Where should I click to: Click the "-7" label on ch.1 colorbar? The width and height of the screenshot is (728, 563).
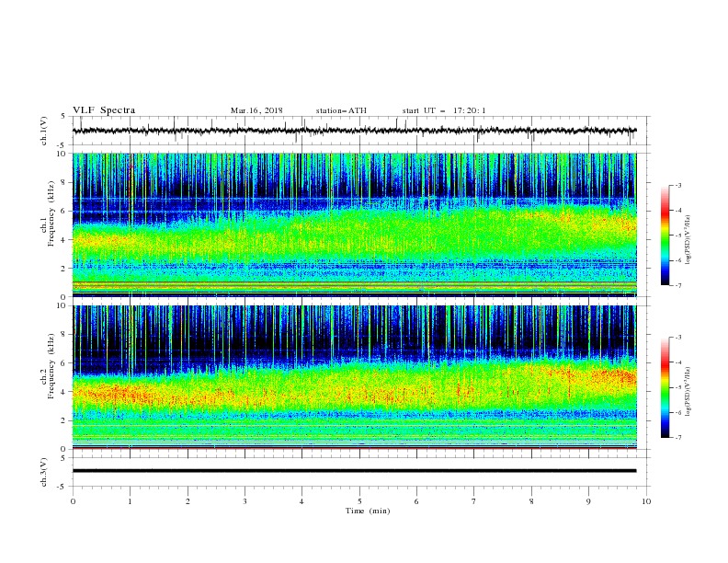[677, 285]
